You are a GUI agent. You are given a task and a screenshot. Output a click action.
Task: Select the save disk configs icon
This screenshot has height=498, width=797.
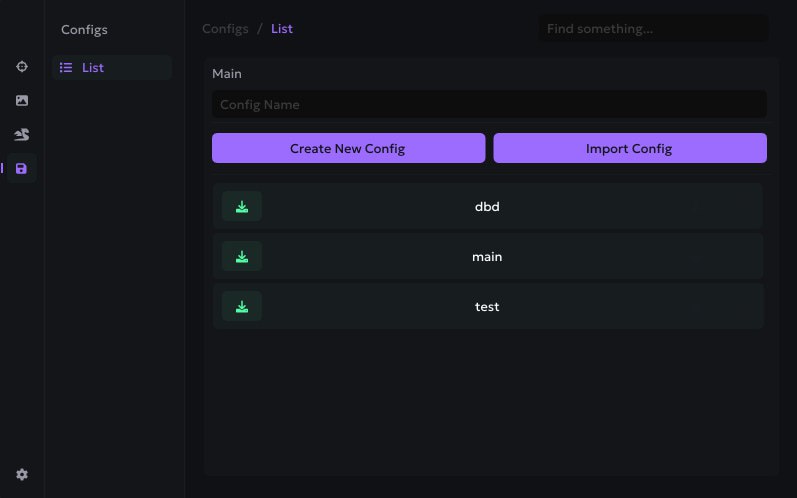[x=22, y=169]
